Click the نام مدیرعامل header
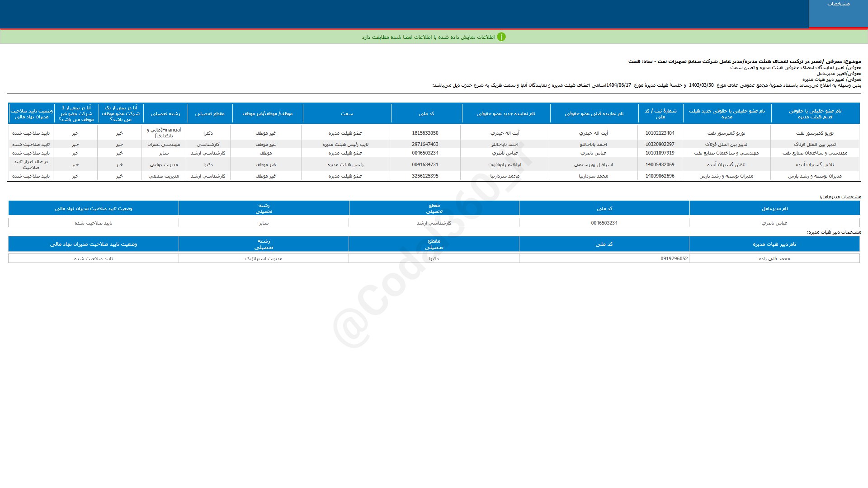The image size is (868, 488). 774,209
